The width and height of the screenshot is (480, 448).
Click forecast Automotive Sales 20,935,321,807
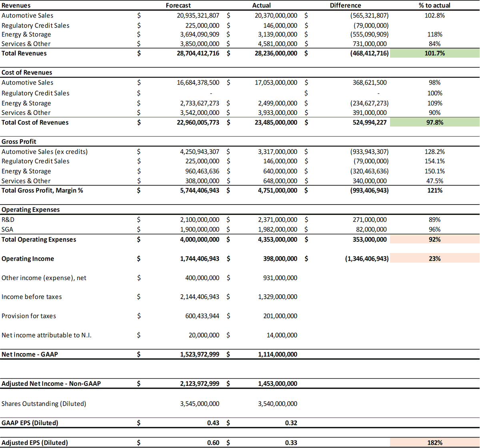198,16
